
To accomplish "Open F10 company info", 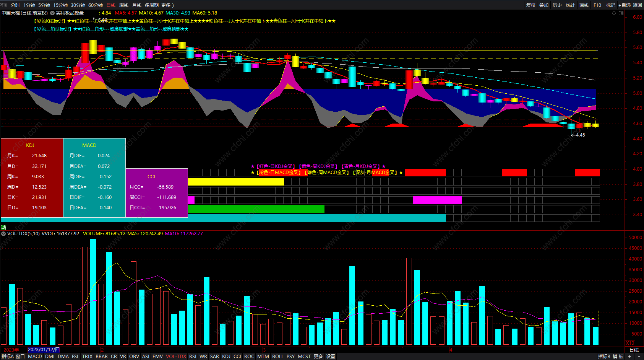I will point(597,5).
